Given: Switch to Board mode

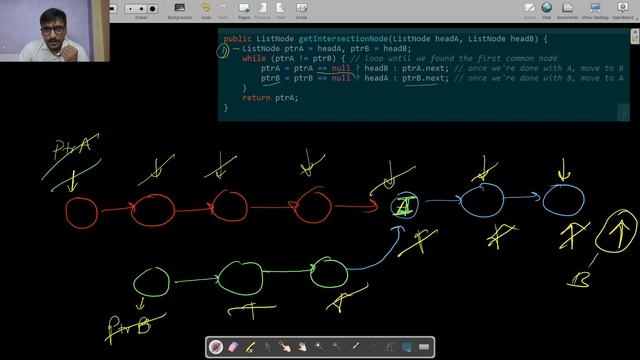Looking at the screenshot, I should point(530,11).
